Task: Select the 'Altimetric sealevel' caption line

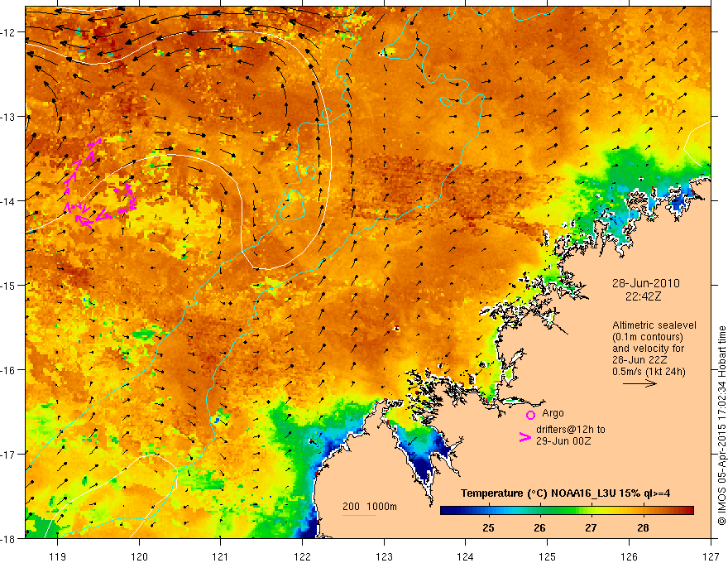Action: (x=654, y=325)
